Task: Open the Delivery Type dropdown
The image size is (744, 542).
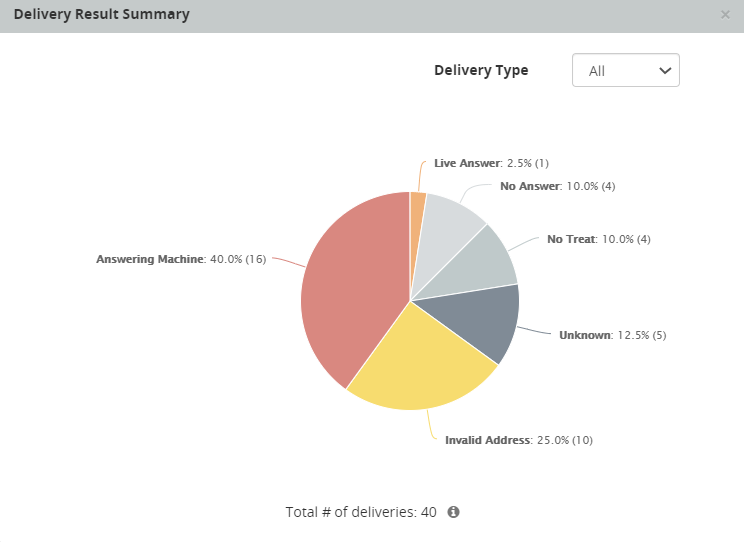Action: [x=625, y=71]
